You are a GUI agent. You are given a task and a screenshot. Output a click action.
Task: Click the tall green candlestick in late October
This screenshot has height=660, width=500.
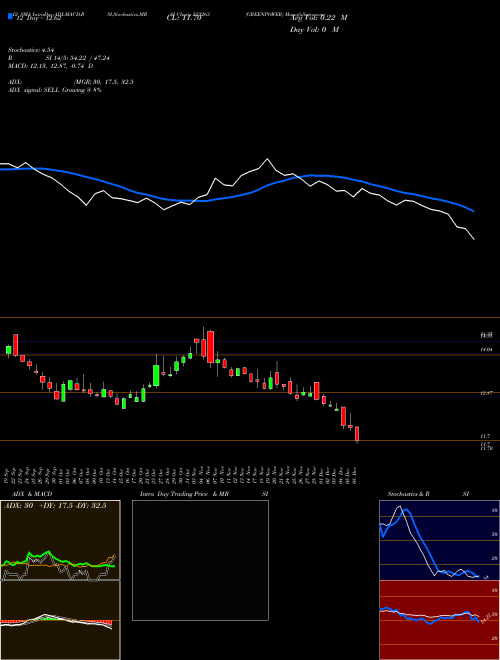coord(156,375)
